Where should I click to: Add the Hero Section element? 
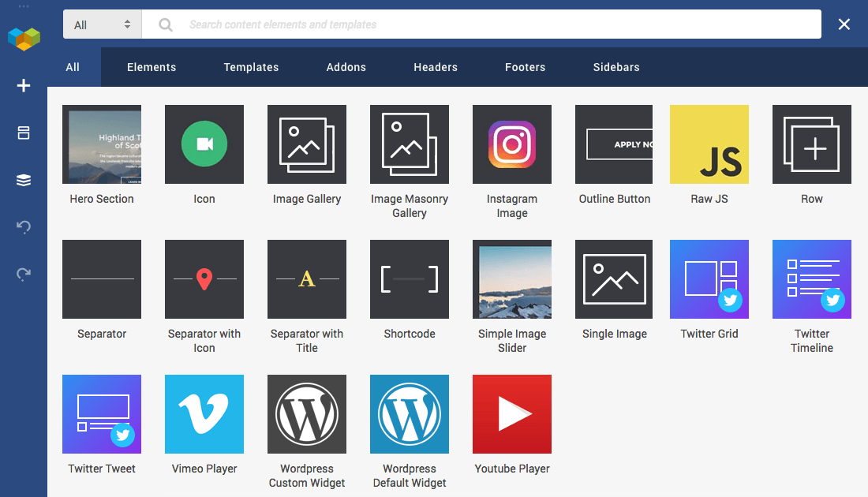click(102, 144)
